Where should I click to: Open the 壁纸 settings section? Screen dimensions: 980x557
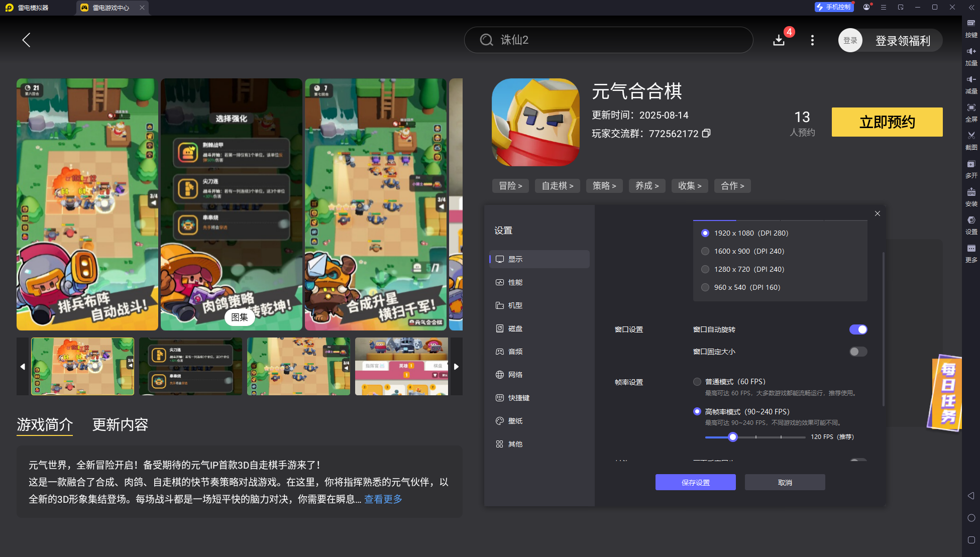(515, 421)
